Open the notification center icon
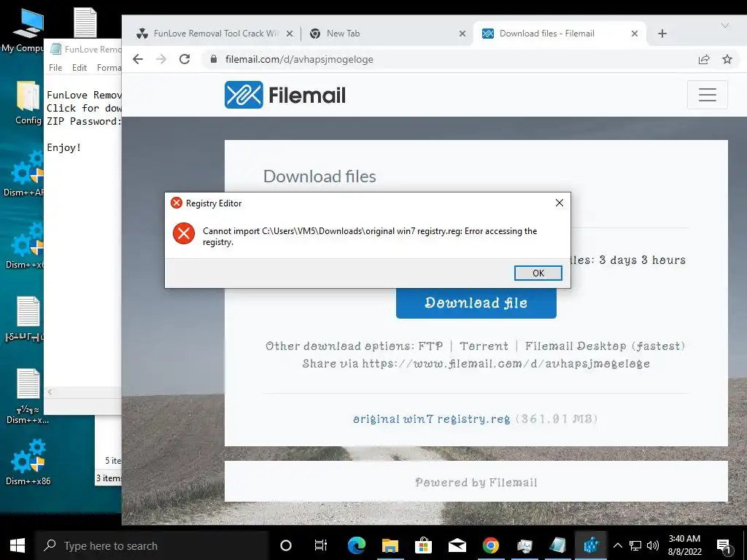This screenshot has width=747, height=560. pyautogui.click(x=724, y=545)
